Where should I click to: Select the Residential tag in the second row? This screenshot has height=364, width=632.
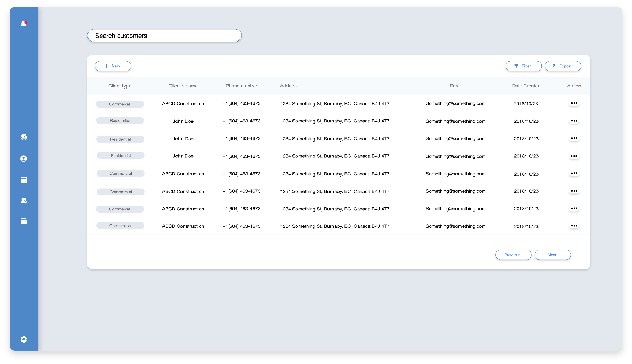click(x=120, y=121)
